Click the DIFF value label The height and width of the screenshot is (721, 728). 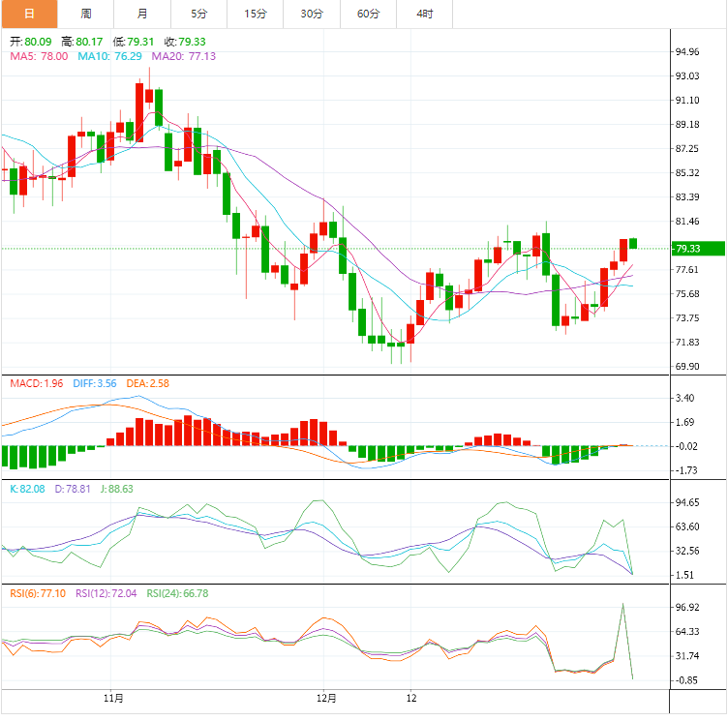pyautogui.click(x=95, y=383)
